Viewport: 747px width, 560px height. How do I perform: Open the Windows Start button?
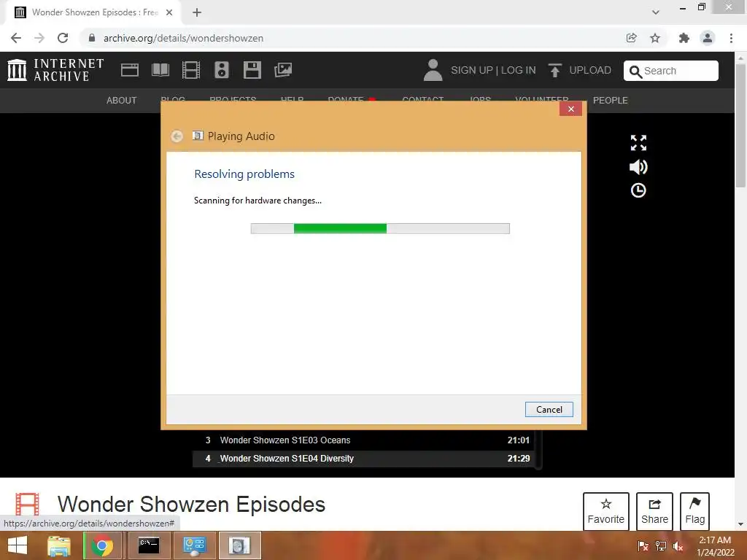click(18, 545)
